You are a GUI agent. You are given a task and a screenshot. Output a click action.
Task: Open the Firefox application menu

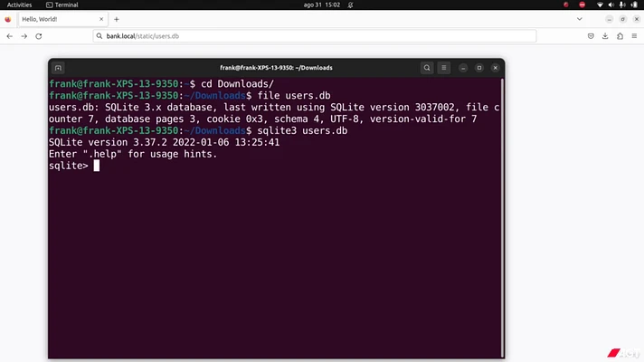pos(634,36)
